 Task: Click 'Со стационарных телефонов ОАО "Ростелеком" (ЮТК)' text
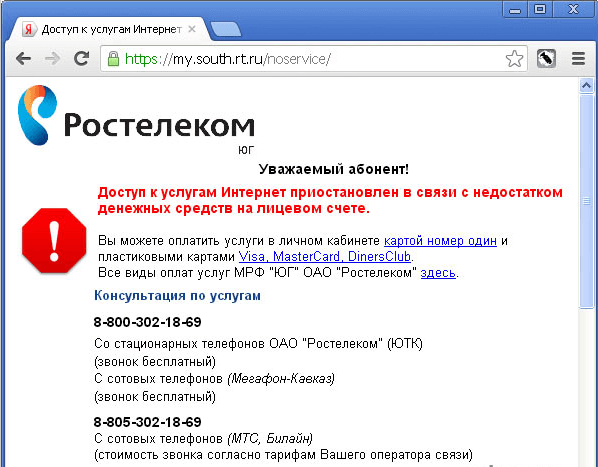point(258,343)
